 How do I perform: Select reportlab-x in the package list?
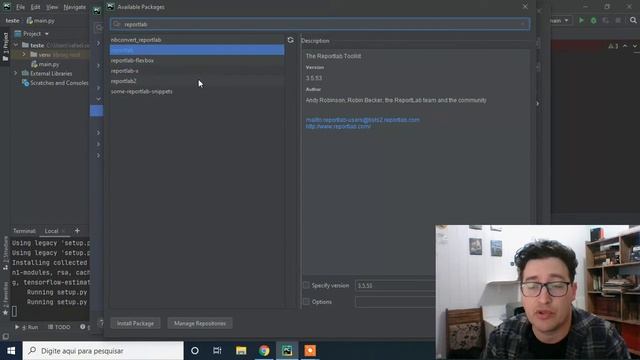click(x=197, y=71)
